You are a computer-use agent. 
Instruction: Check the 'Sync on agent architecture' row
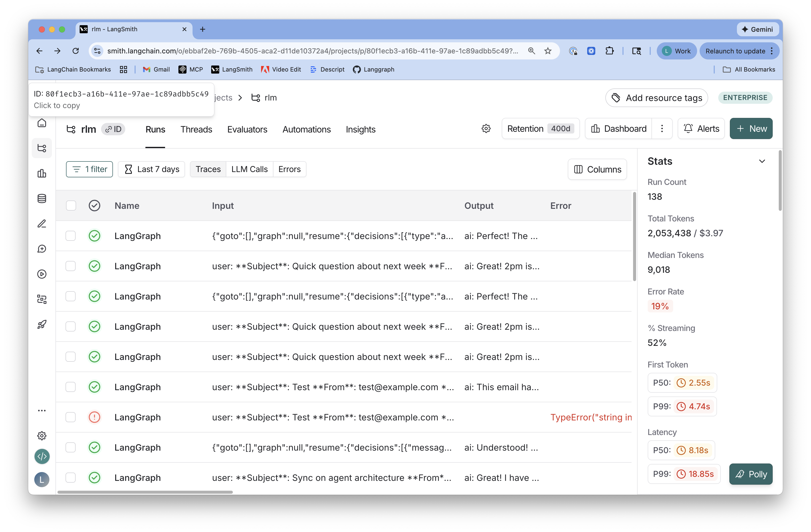[71, 478]
